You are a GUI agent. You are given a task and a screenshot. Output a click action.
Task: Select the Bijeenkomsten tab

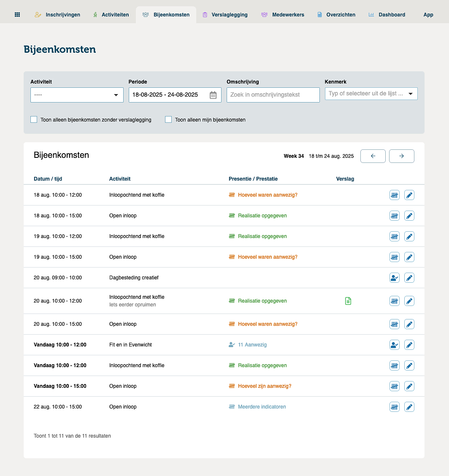coord(166,15)
